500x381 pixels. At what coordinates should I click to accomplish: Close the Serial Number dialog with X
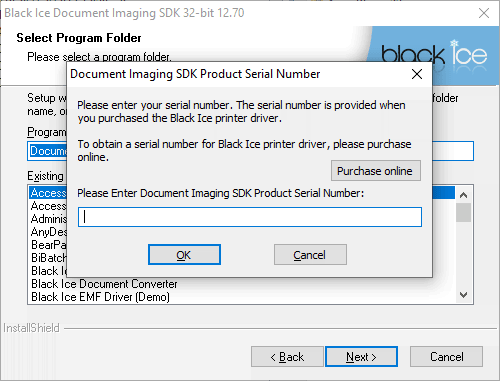click(417, 74)
